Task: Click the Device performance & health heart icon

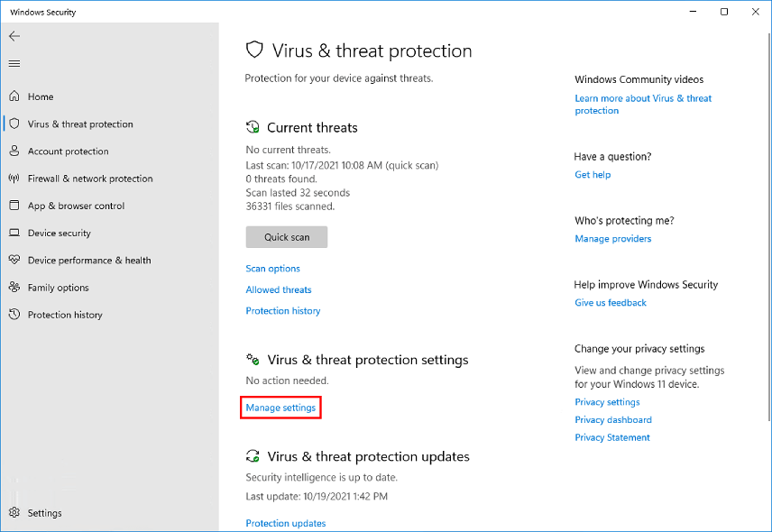Action: 14,260
